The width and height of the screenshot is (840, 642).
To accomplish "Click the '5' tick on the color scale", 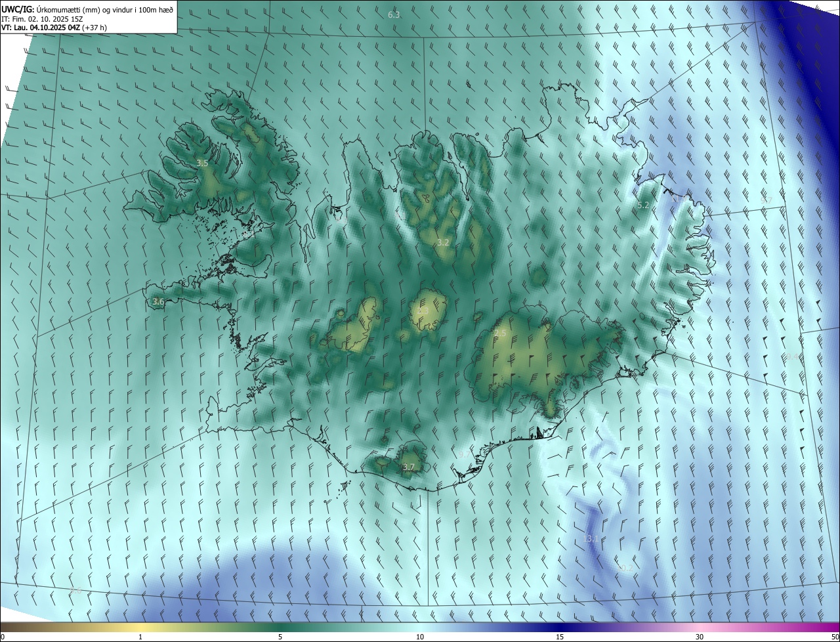I will pos(280,637).
